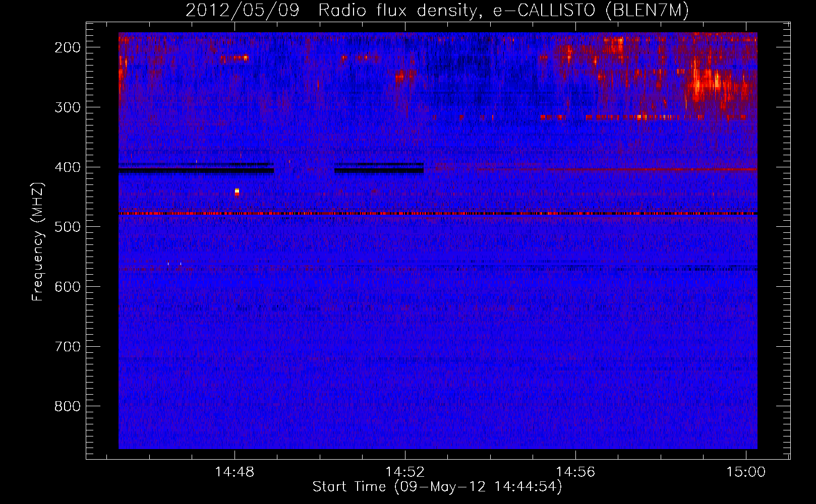Click the red interference line near 480 MHz
The height and width of the screenshot is (504, 816).
(x=438, y=214)
